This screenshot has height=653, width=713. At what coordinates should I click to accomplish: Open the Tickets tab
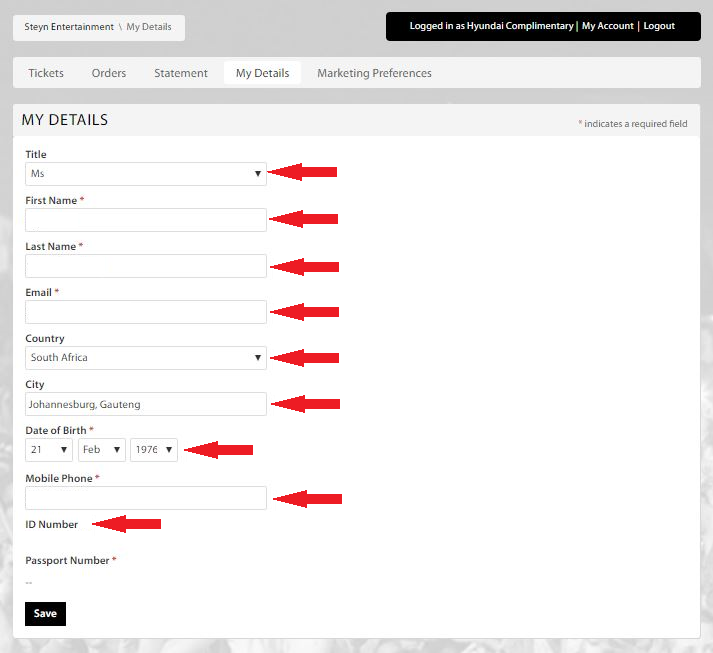[46, 73]
